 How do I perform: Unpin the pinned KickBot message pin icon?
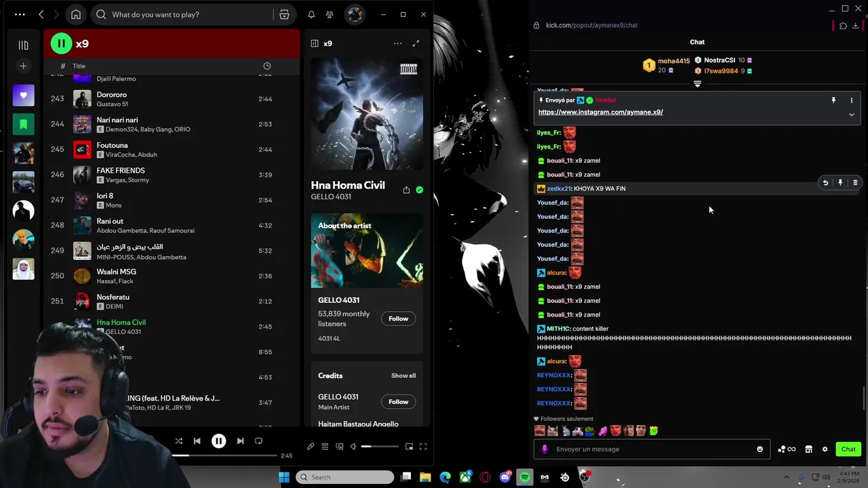(833, 100)
